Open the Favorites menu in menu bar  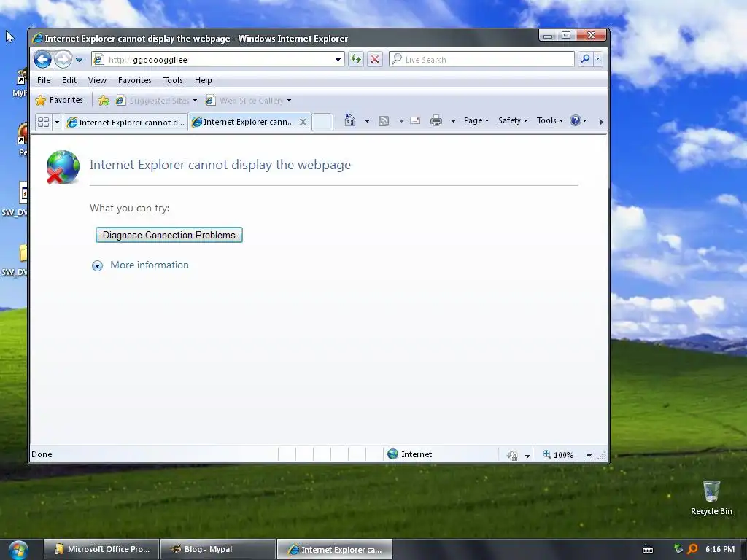(135, 80)
